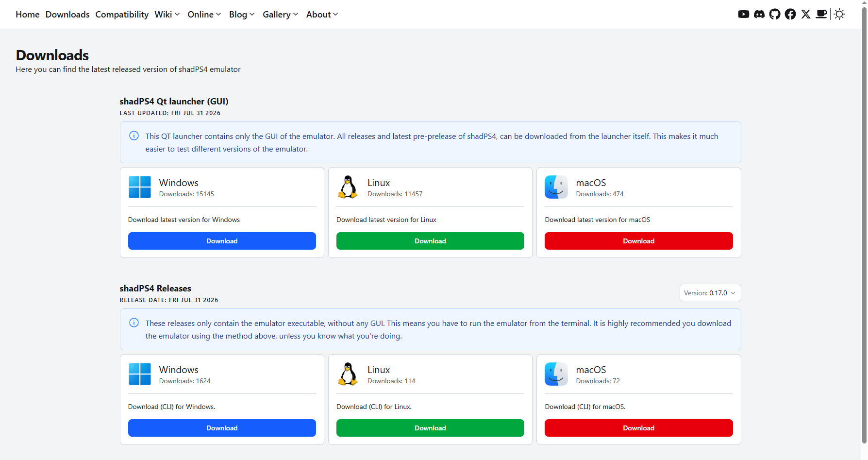Click the "LAST UPDATED: FRI JUL 31 2026" text
This screenshot has width=868, height=460.
click(170, 113)
